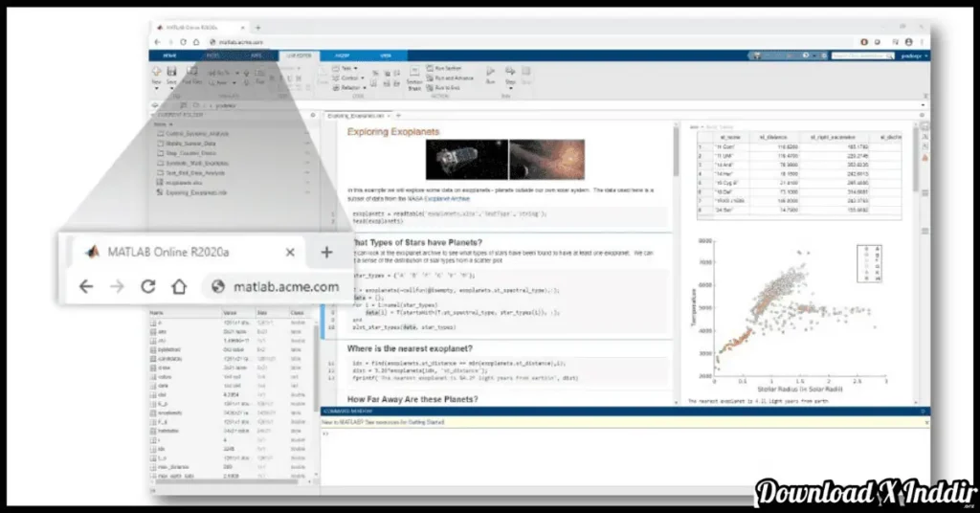Open the Current Folder panel options icon

coord(313,115)
